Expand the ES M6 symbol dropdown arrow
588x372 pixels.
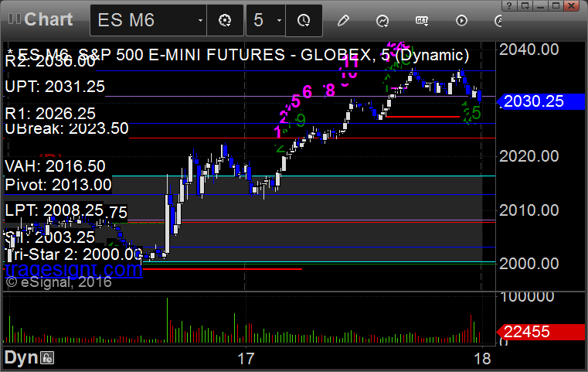pos(200,20)
